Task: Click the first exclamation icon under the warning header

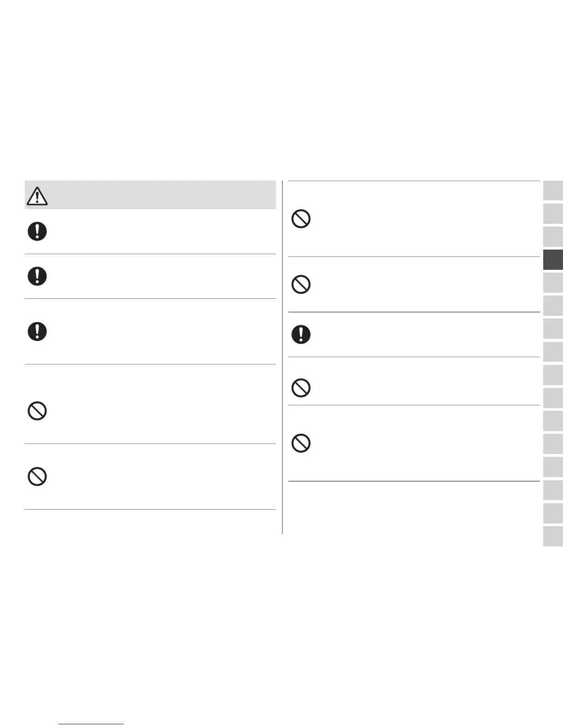Action: tap(37, 231)
